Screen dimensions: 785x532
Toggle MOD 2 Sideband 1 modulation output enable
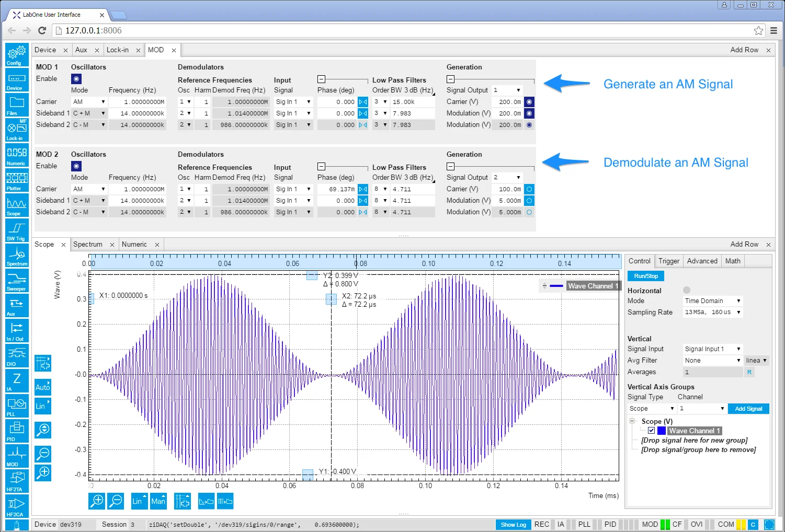coord(529,201)
